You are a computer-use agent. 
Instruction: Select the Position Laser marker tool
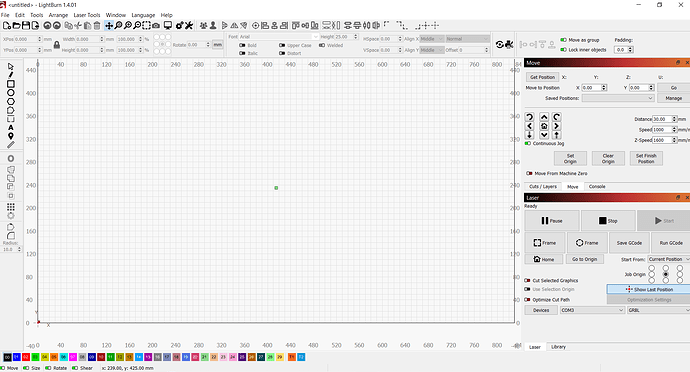point(11,136)
